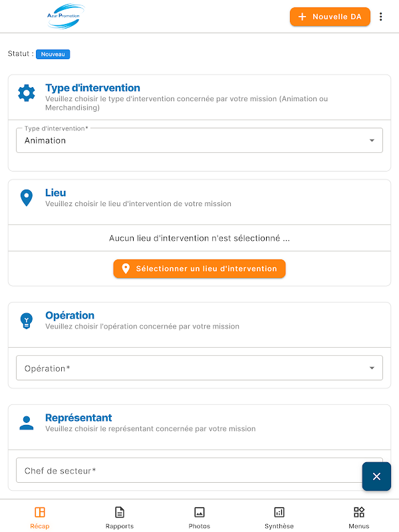Create a Nouvelle DA

coord(330,17)
